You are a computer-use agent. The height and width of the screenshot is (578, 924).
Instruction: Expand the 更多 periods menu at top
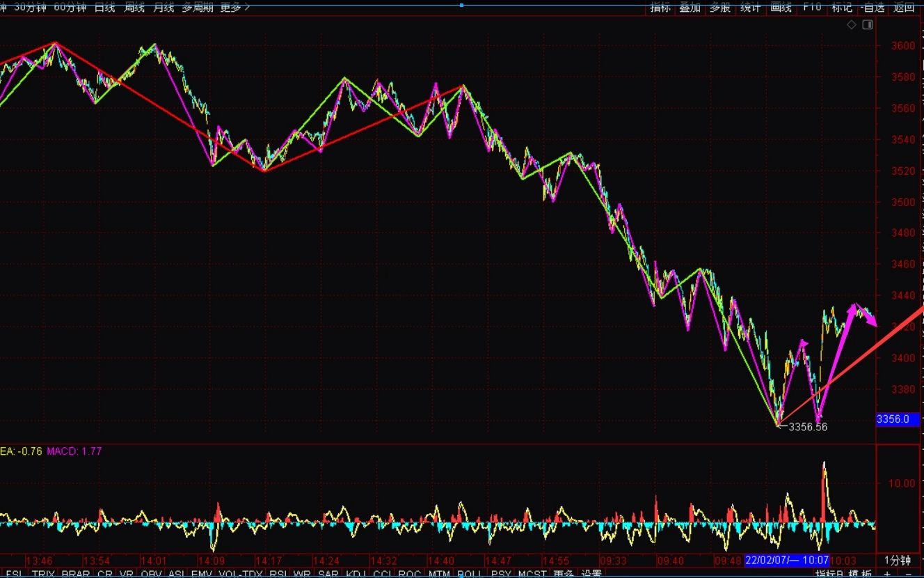point(235,7)
